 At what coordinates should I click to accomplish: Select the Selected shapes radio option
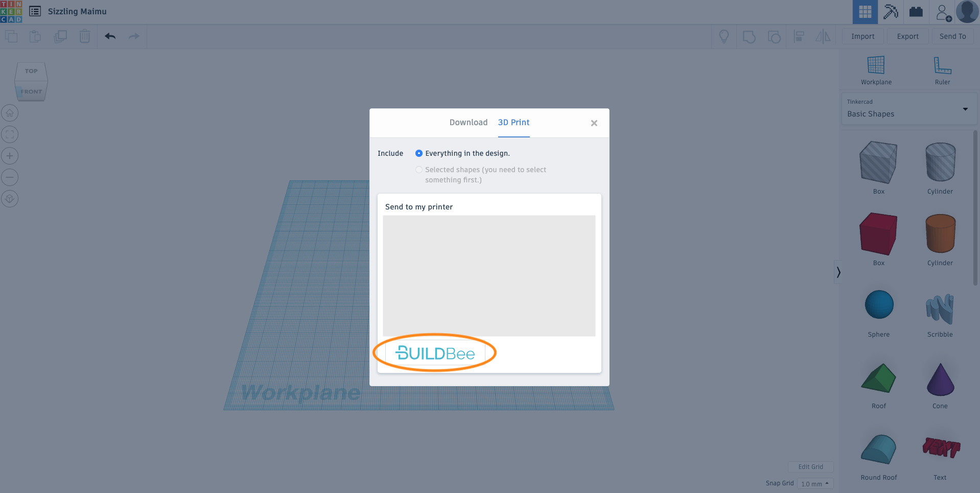pos(419,170)
